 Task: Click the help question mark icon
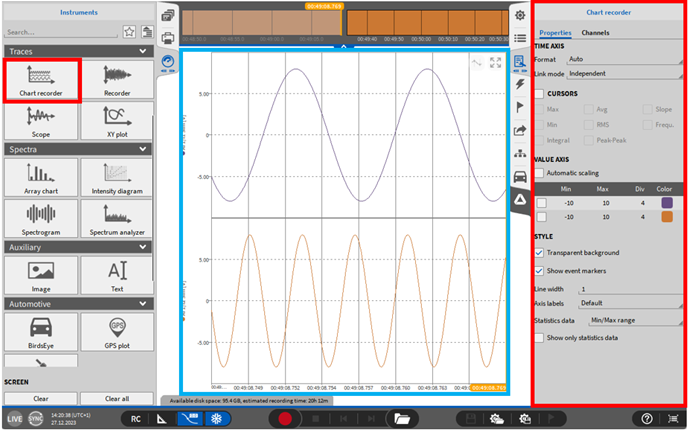point(648,418)
